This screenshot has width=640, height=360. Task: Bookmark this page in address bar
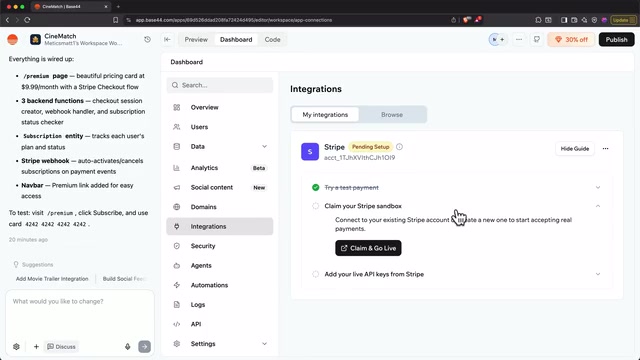coord(116,20)
